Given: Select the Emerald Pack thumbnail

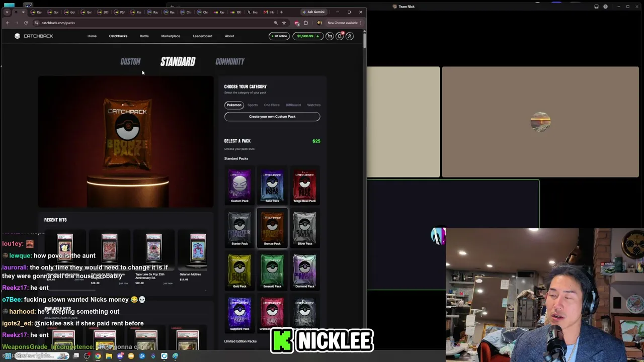Looking at the screenshot, I should click(272, 271).
